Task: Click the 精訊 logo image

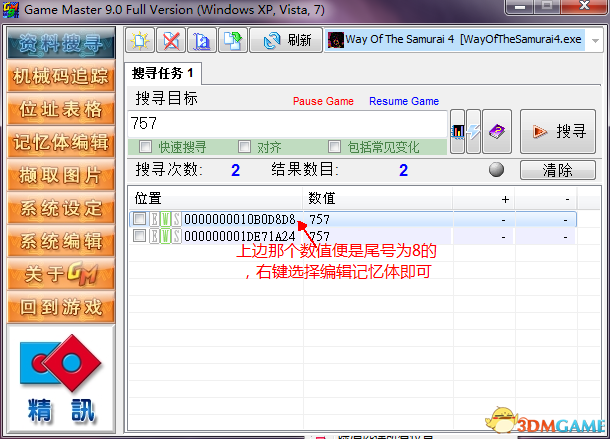Action: point(61,379)
